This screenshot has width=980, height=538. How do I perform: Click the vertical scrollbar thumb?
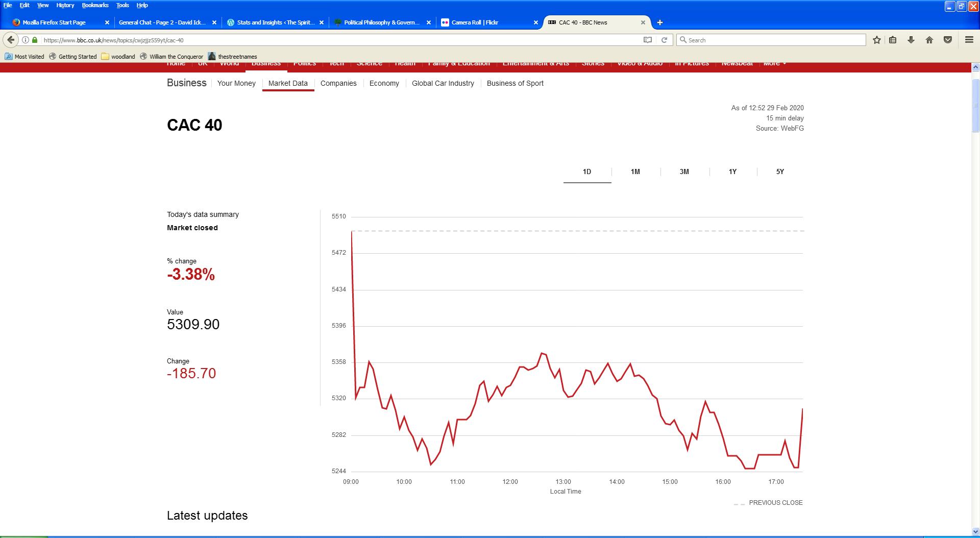[975, 106]
